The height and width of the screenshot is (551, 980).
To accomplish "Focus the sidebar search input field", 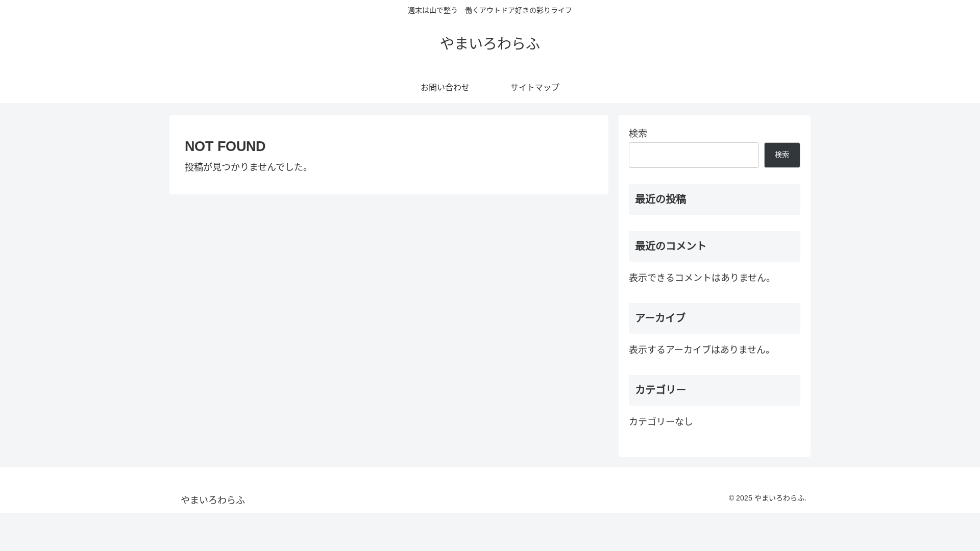I will 694,155.
